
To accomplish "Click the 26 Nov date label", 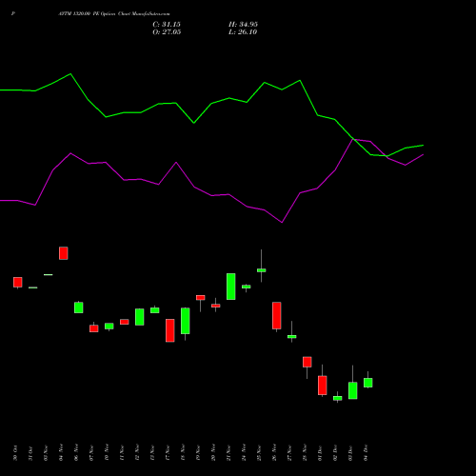I will pos(274,452).
